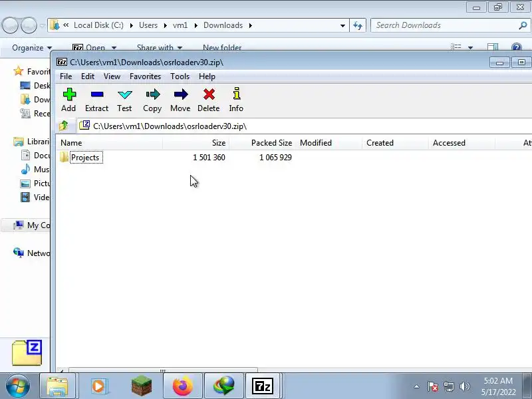Open the Help menu
Screen dimensions: 532x399
click(207, 76)
